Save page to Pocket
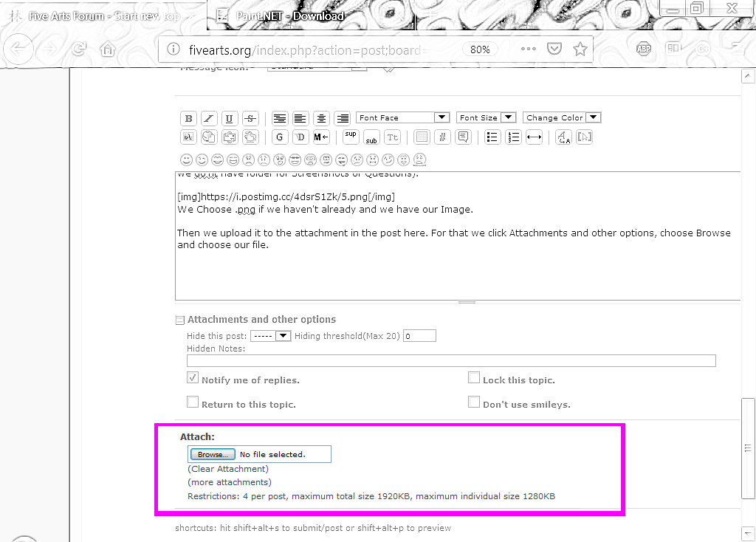Viewport: 756px width, 542px height. click(554, 49)
